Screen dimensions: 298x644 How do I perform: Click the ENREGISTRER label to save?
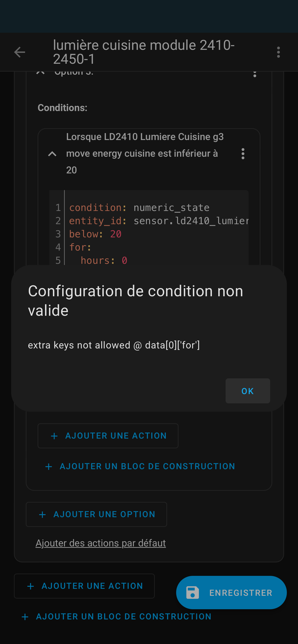click(x=241, y=593)
